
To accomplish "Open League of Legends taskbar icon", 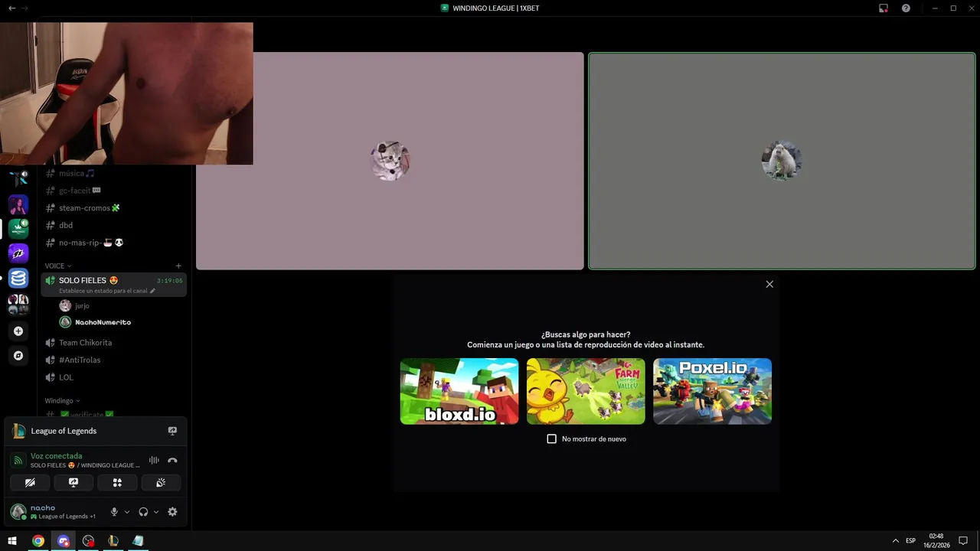I will point(113,540).
